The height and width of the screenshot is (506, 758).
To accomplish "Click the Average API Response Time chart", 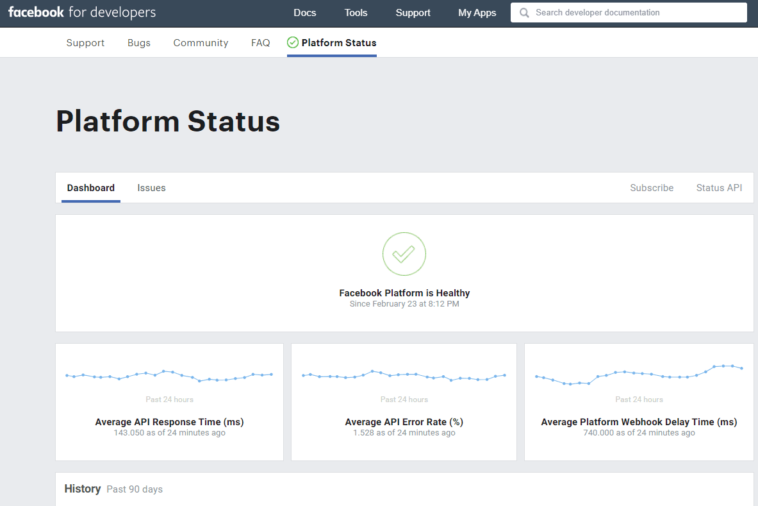I will point(169,376).
